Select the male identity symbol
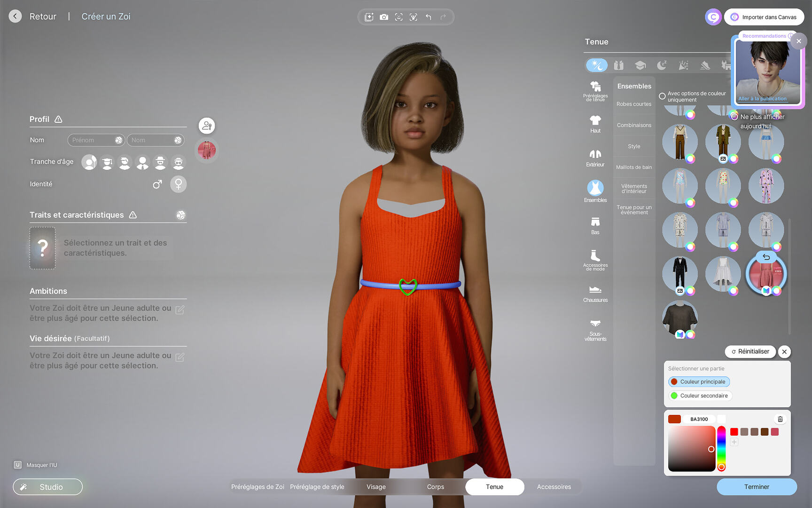 click(157, 184)
